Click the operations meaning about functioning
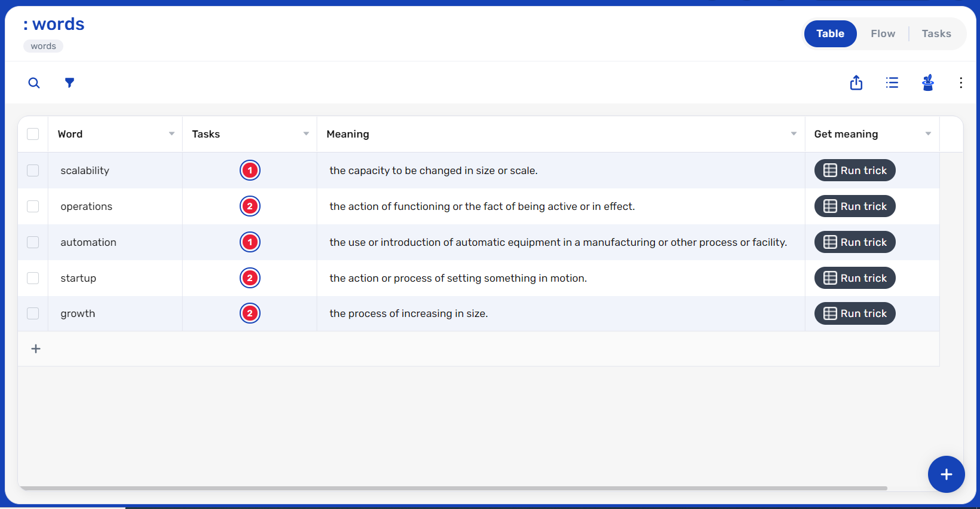Screen dimensions: 980x509 (x=482, y=206)
